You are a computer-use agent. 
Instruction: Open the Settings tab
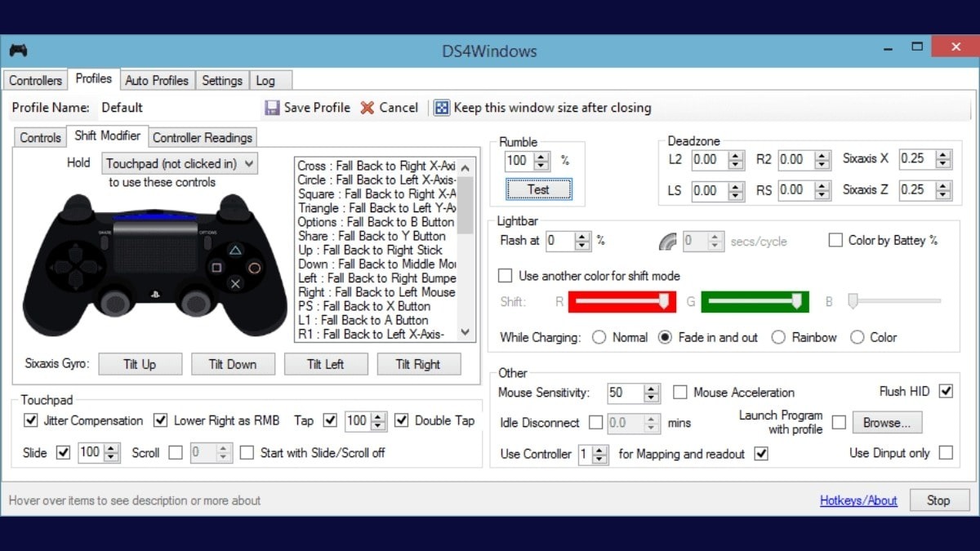tap(222, 80)
